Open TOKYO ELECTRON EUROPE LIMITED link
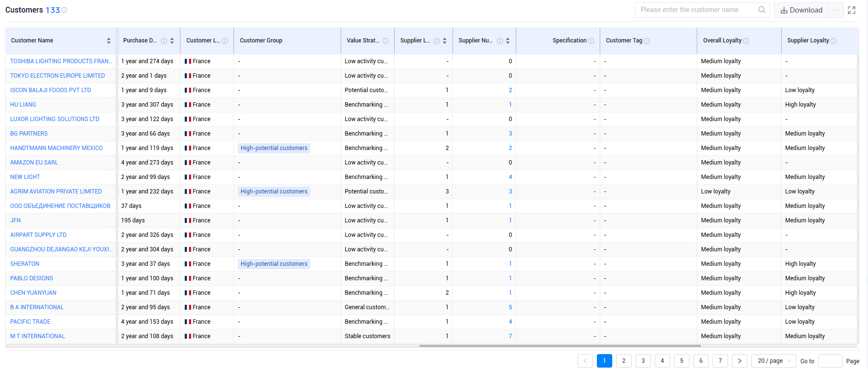Screen dimensions: 868x370 57,76
